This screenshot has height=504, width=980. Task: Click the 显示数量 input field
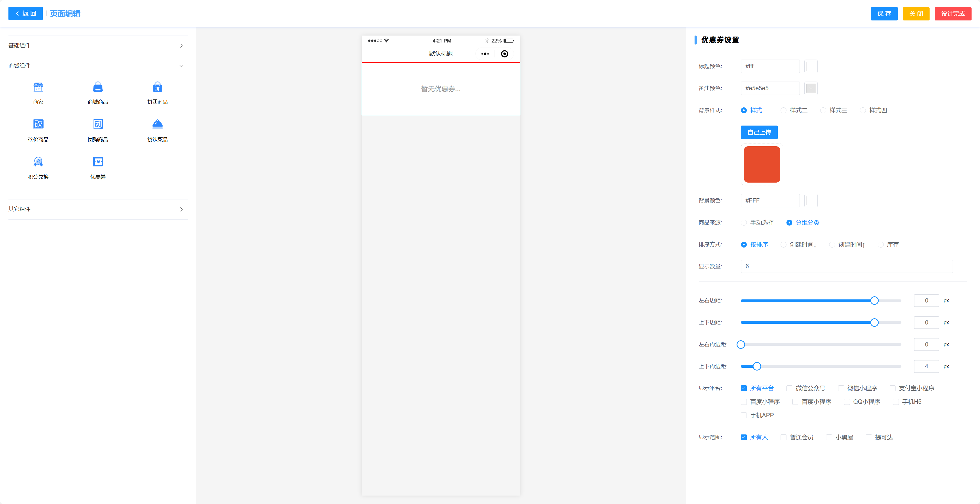pyautogui.click(x=846, y=266)
